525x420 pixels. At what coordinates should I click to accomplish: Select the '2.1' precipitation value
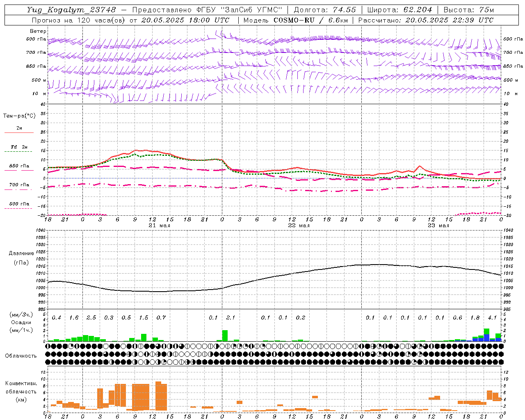(x=231, y=317)
